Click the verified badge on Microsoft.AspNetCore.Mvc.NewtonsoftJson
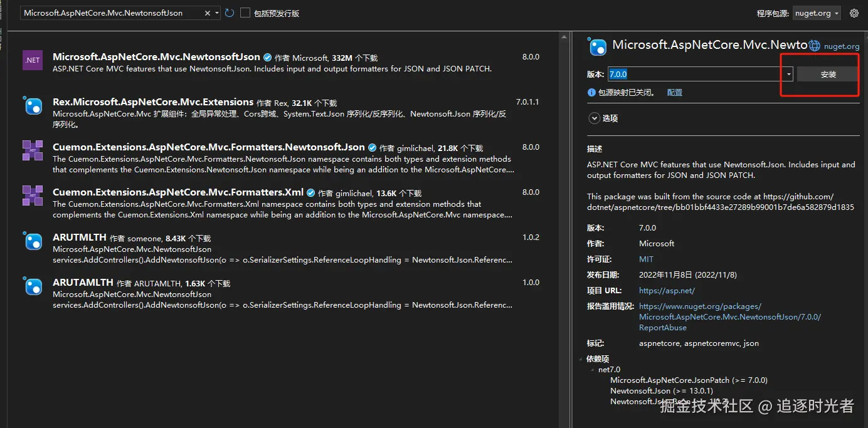The height and width of the screenshot is (428, 868). pos(267,57)
